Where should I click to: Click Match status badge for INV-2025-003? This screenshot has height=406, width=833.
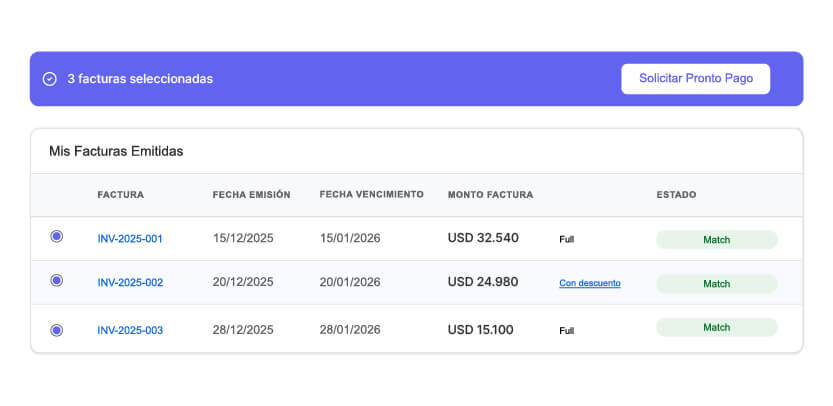(x=716, y=327)
